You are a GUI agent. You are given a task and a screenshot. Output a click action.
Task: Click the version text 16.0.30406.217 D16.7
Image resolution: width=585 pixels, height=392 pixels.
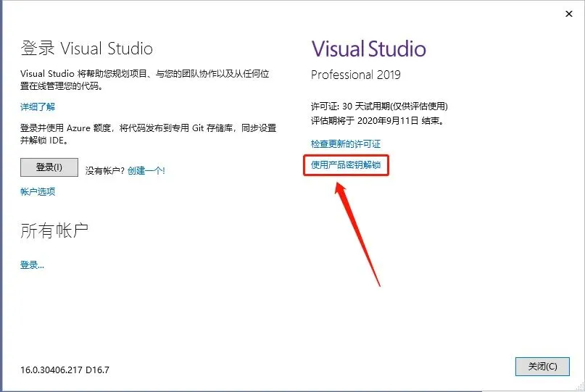coord(65,370)
